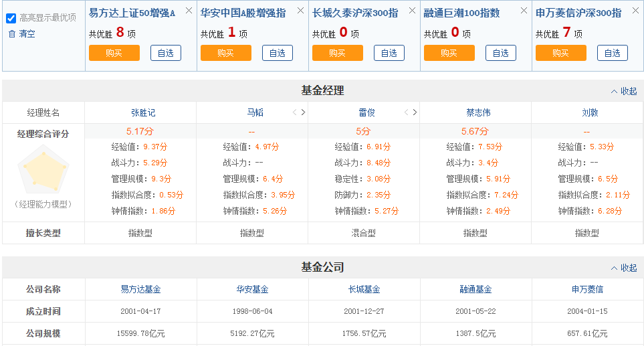Show previous manager for 雷俊 column

(406, 112)
